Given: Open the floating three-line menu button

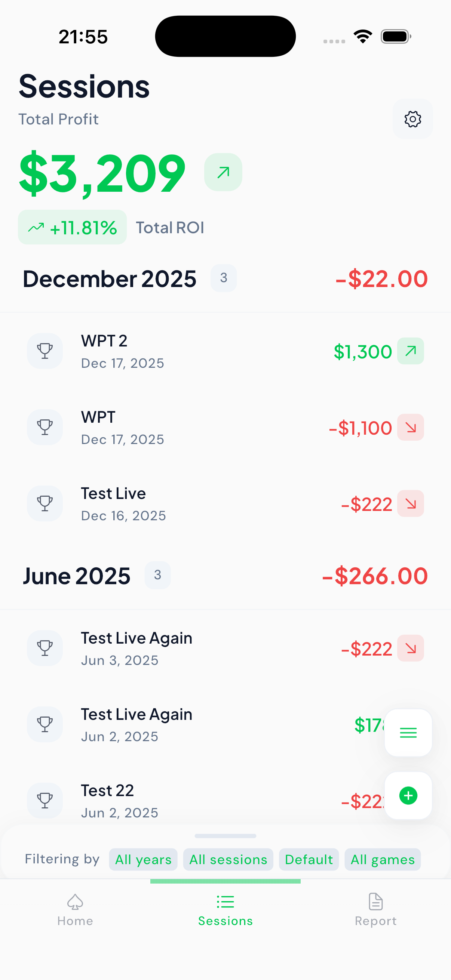Looking at the screenshot, I should click(408, 732).
